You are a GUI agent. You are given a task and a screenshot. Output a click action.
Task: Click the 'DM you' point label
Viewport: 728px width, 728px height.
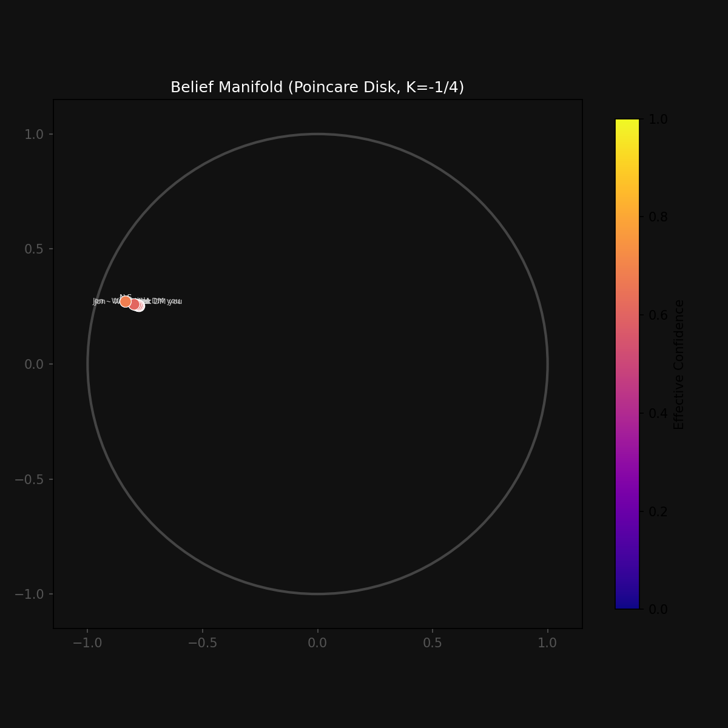coord(167,302)
